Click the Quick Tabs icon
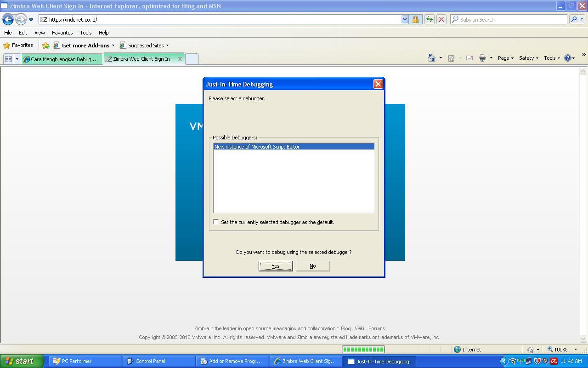This screenshot has height=368, width=588. tap(8, 59)
